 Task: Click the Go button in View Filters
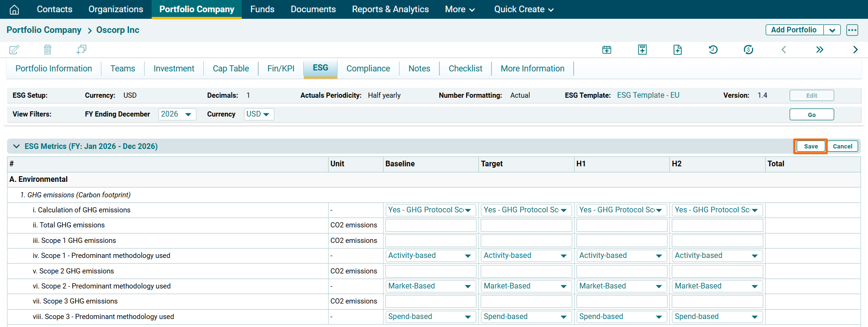[x=811, y=115]
